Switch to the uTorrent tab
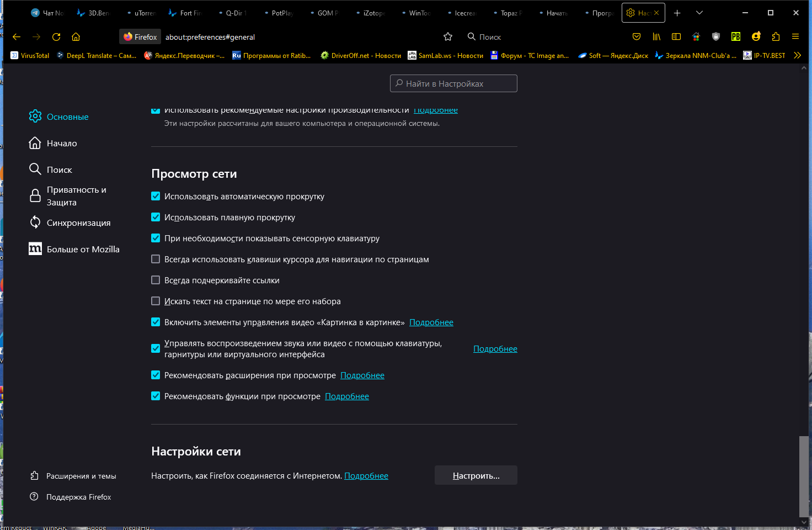Viewport: 812px width, 530px height. 142,13
